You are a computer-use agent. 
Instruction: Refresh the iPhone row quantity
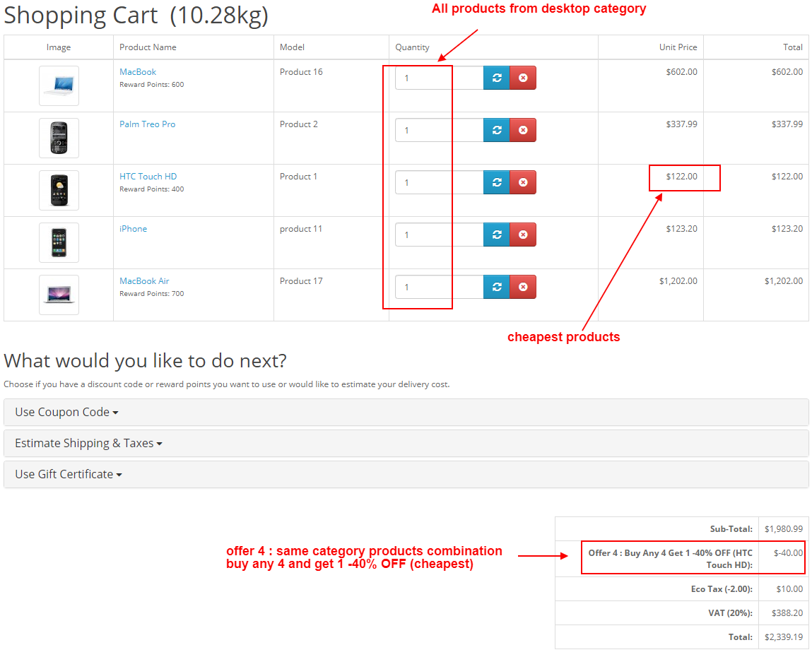pyautogui.click(x=497, y=235)
